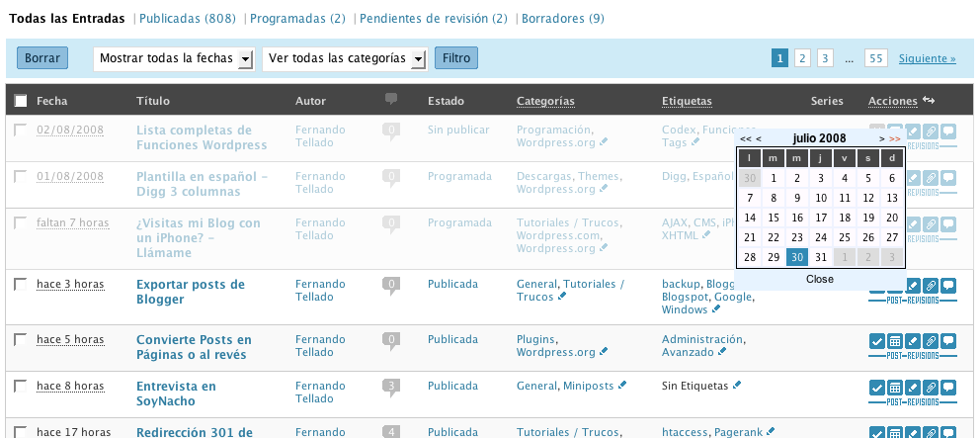Select the Convierte Posts en Páginas checkbox

pyautogui.click(x=21, y=339)
